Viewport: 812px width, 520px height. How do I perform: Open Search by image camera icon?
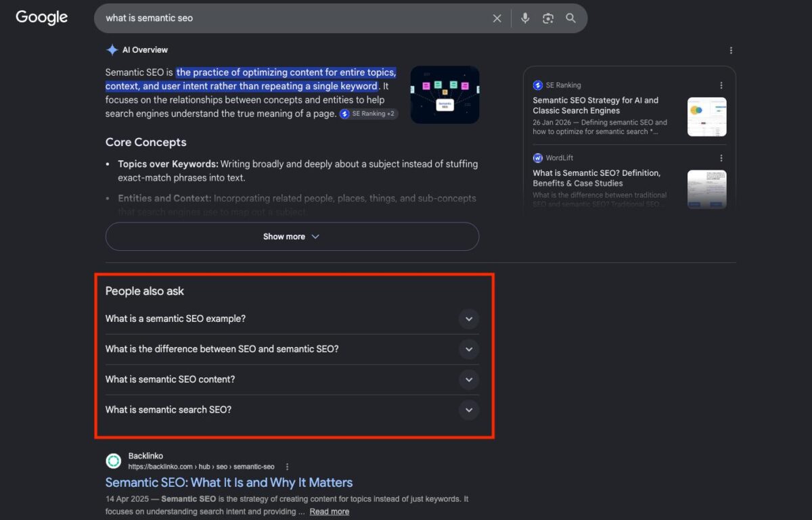[548, 18]
